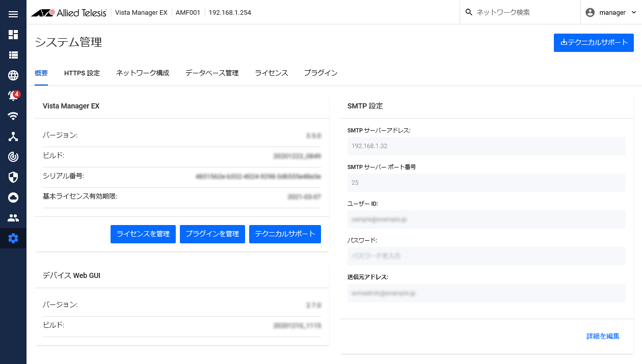The image size is (642, 364).
Task: Click the ライセンスを管理 button
Action: pyautogui.click(x=143, y=234)
